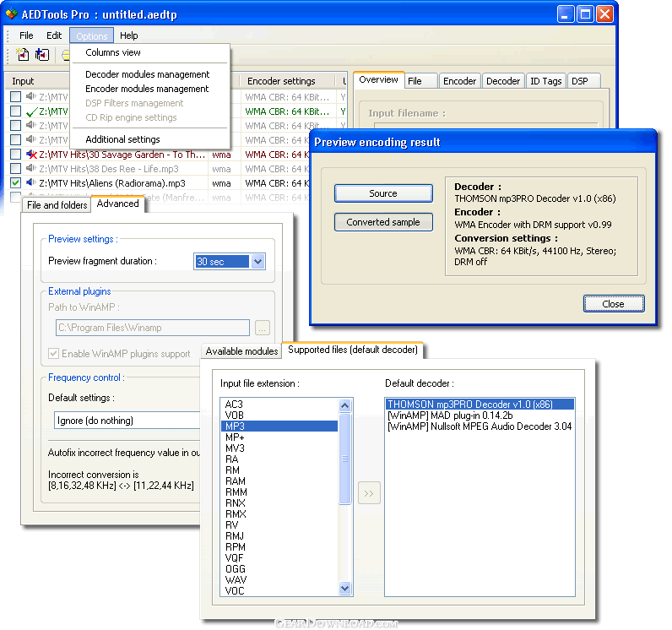
Task: Select OGG in the input file extension list
Action: [235, 569]
